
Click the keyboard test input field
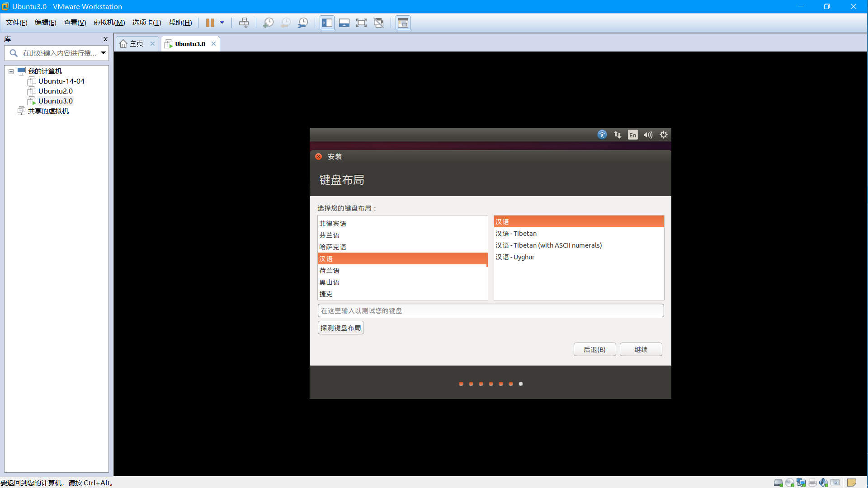tap(491, 310)
